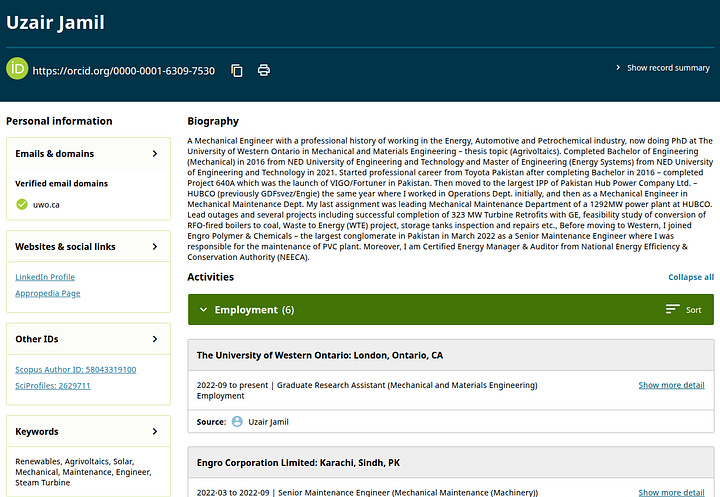Click the Employment (6) section title

click(254, 310)
